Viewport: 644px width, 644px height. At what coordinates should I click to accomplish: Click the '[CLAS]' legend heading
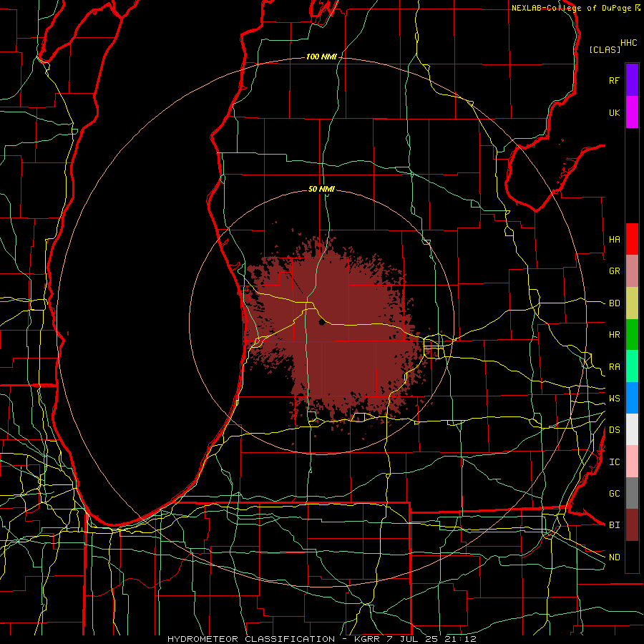coord(605,49)
